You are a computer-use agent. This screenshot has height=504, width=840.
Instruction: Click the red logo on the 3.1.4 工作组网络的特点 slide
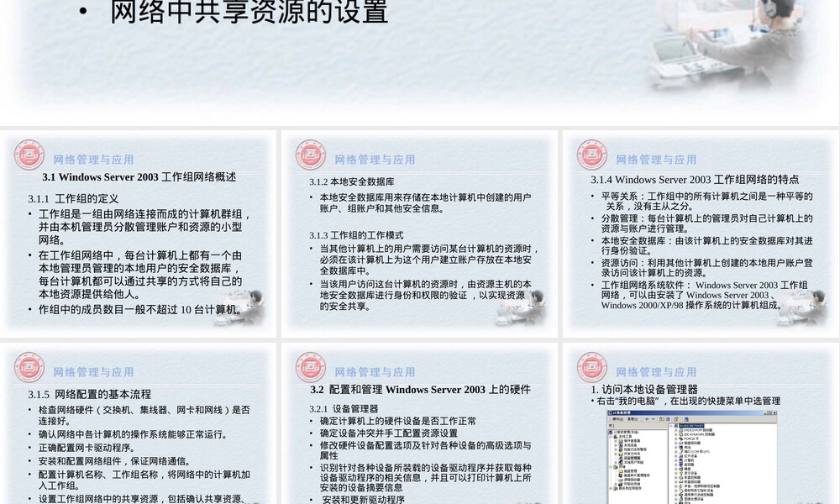tap(592, 155)
